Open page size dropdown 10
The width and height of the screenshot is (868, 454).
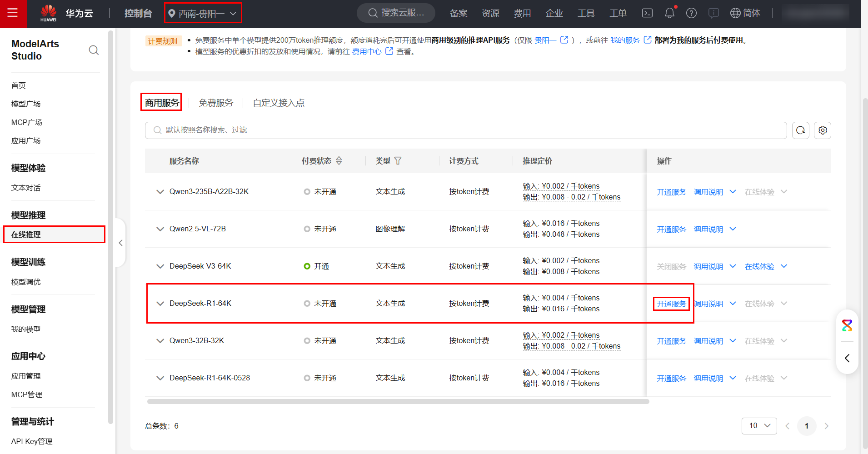click(x=759, y=426)
